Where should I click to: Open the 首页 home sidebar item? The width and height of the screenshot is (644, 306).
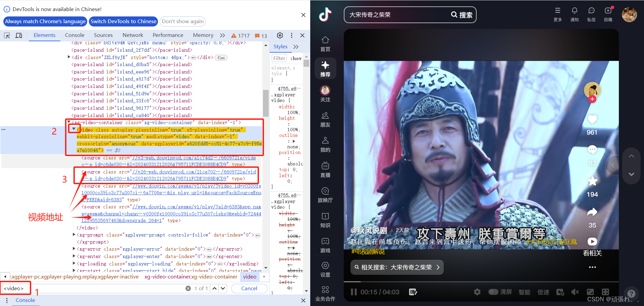point(325,44)
